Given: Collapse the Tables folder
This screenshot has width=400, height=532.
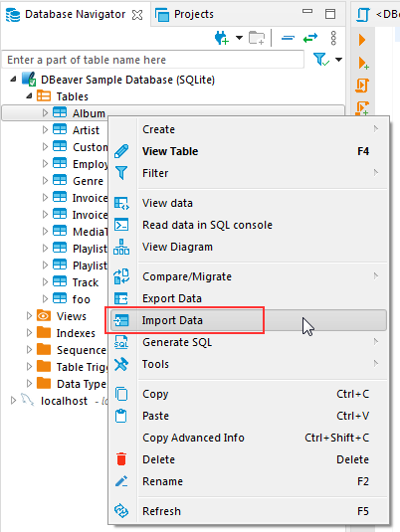Looking at the screenshot, I should (x=29, y=96).
